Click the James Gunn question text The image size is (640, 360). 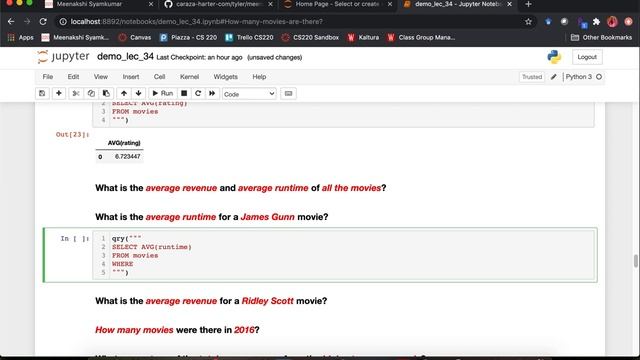click(211, 217)
